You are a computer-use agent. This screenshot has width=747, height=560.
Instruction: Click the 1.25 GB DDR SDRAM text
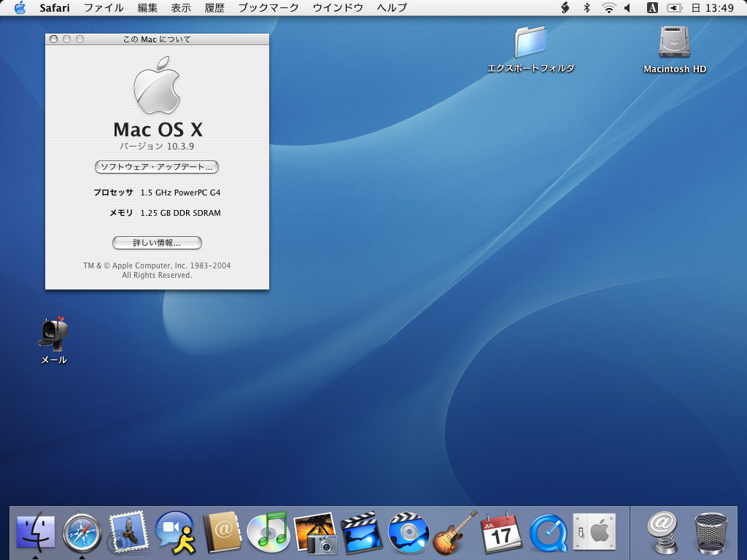[x=180, y=213]
